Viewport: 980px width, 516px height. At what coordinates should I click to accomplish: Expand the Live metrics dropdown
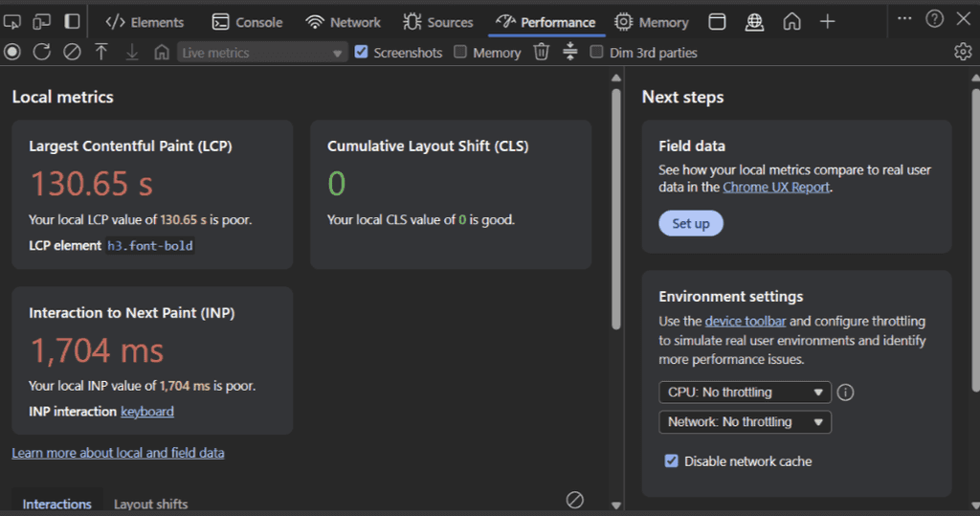pyautogui.click(x=262, y=54)
